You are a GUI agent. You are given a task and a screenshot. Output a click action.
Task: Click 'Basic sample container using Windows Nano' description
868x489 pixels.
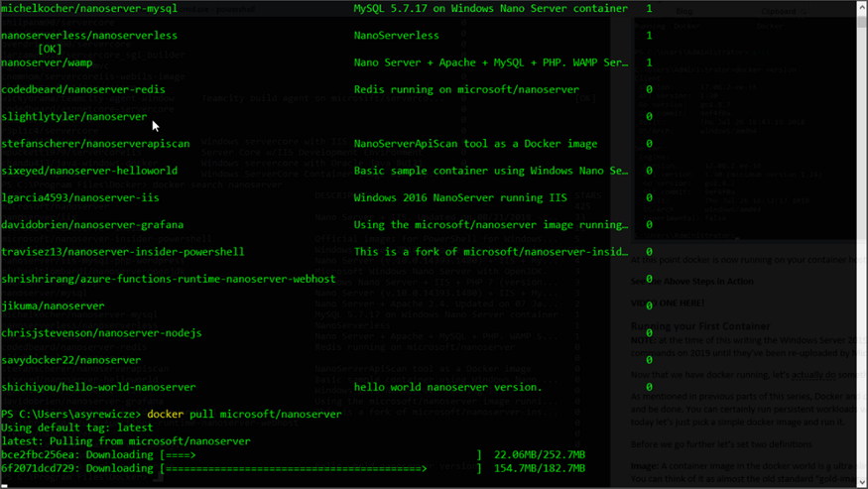[x=490, y=172]
